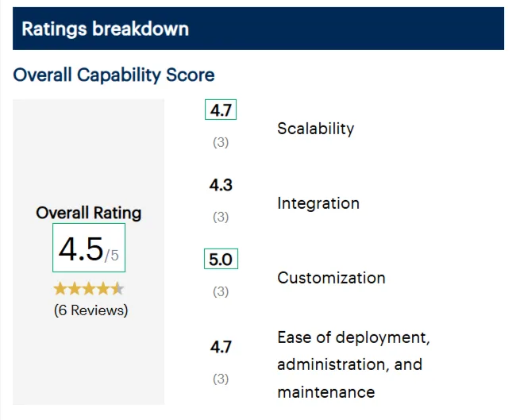516x420 pixels.
Task: Click the Overall Rating label
Action: [89, 213]
